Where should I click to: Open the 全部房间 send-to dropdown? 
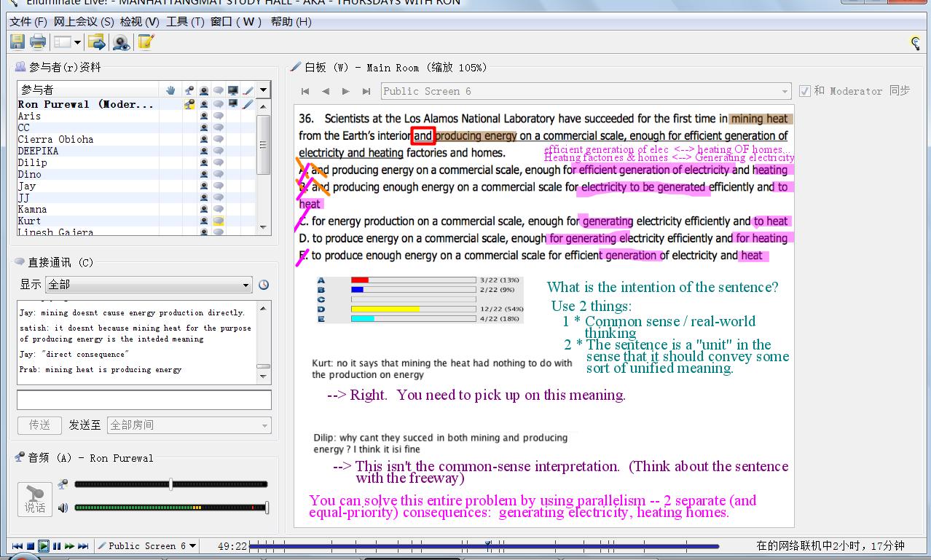click(189, 425)
